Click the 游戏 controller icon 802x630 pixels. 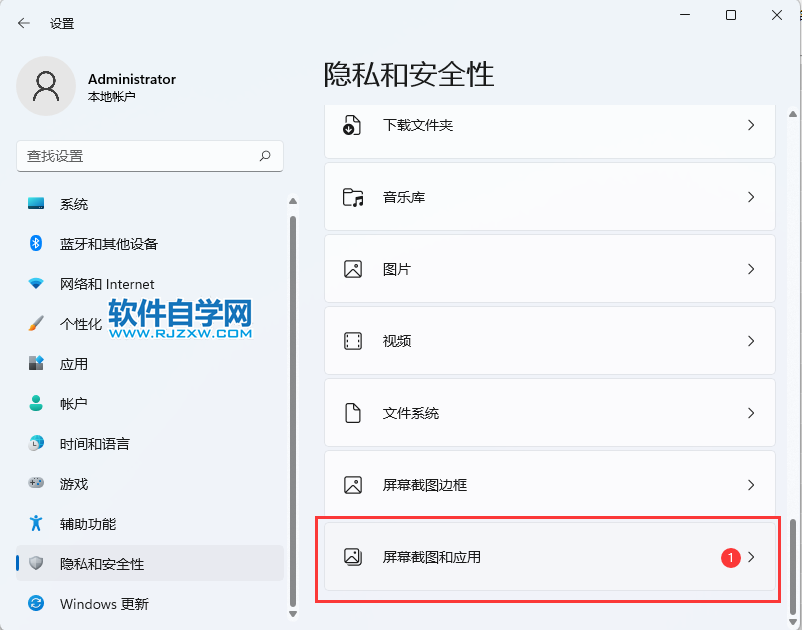click(x=36, y=484)
